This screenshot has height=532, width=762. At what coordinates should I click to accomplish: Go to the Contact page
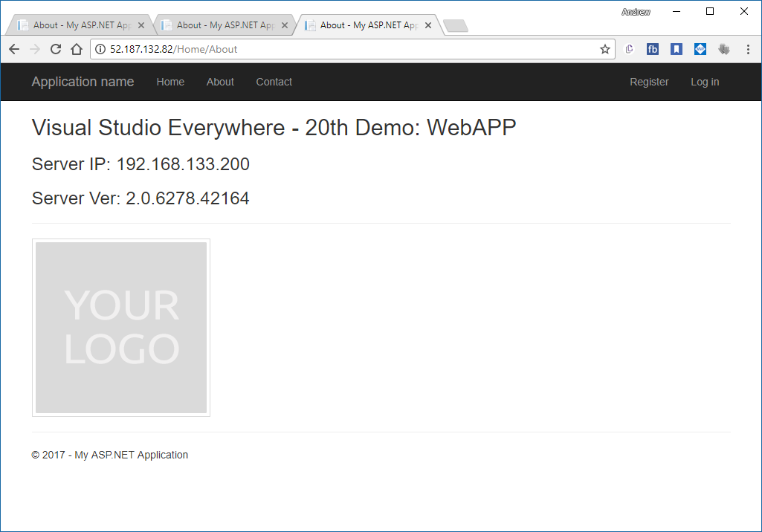point(274,82)
